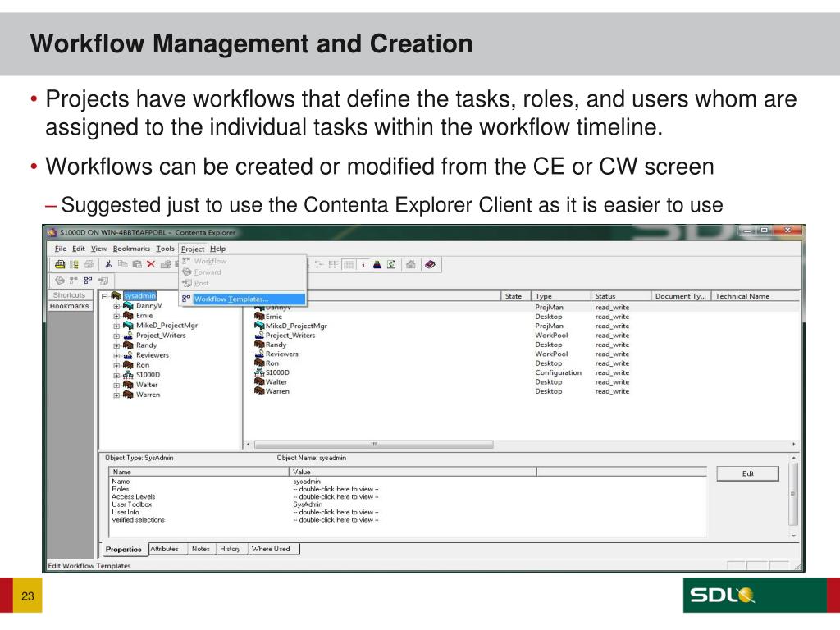
Task: Open the File menu
Action: click(61, 249)
